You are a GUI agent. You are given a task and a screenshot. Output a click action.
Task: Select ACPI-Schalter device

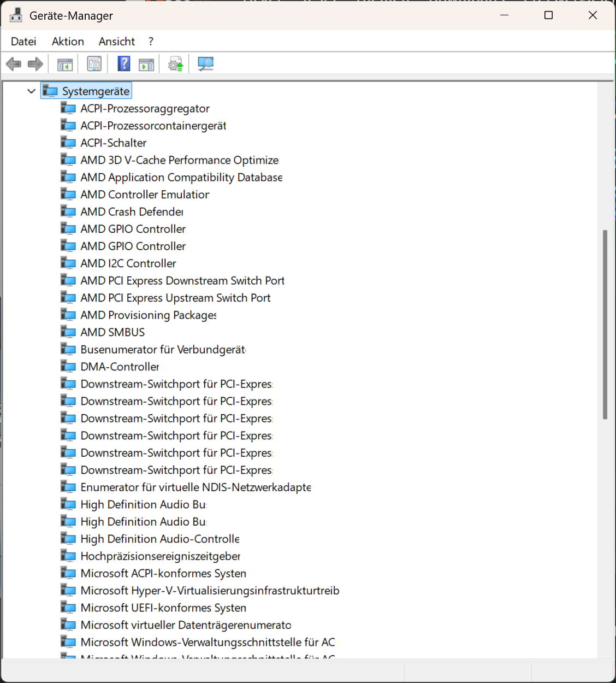coord(114,143)
